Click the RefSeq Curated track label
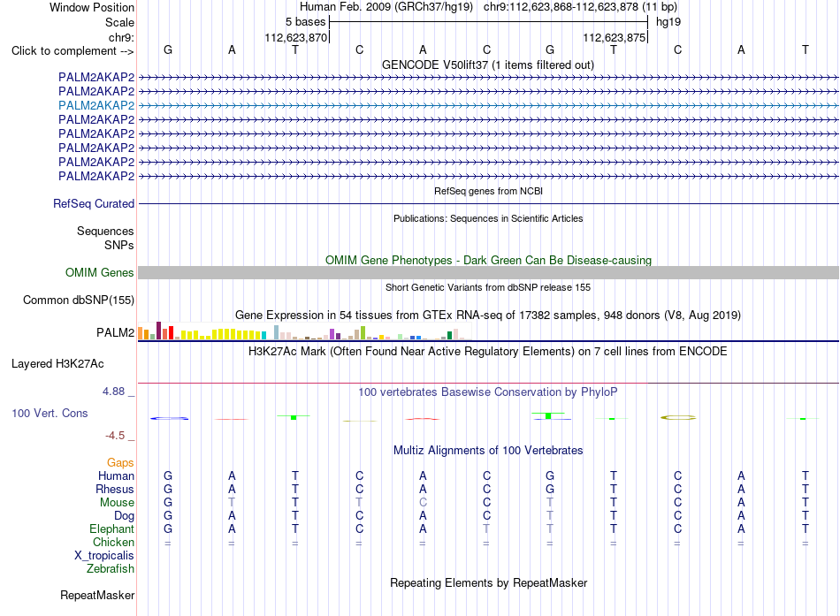Image resolution: width=840 pixels, height=616 pixels. pyautogui.click(x=94, y=203)
